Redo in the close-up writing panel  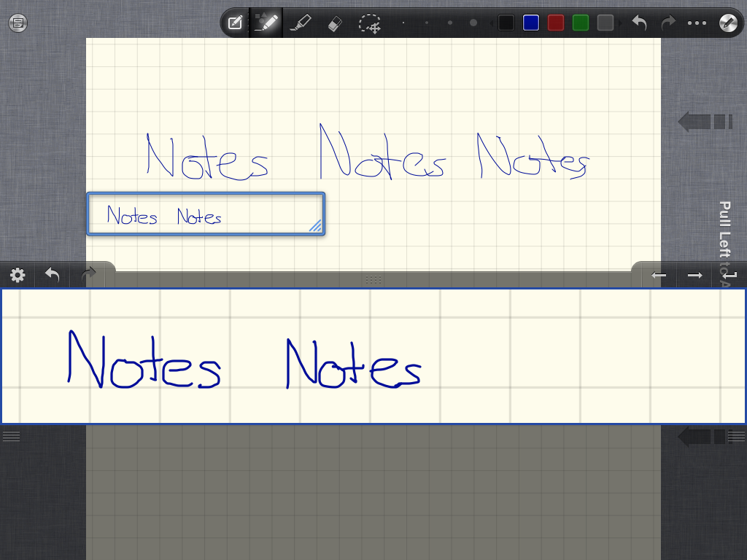point(88,275)
